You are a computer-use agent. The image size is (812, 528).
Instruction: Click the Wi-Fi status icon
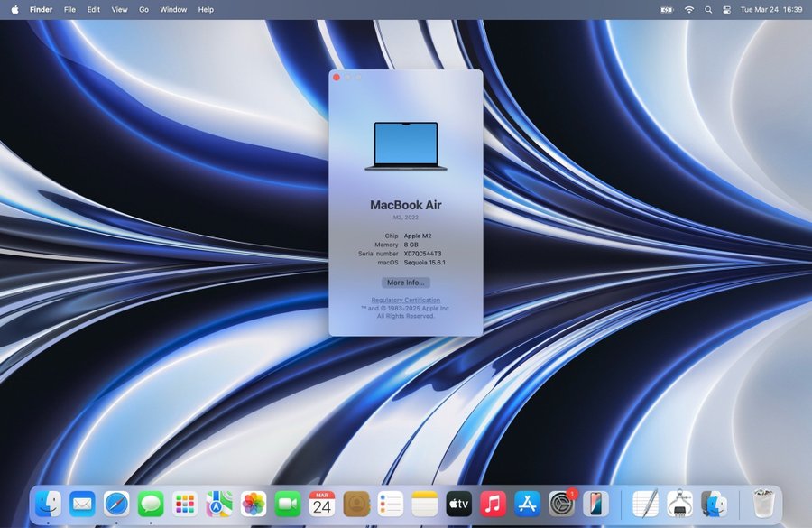click(x=689, y=9)
